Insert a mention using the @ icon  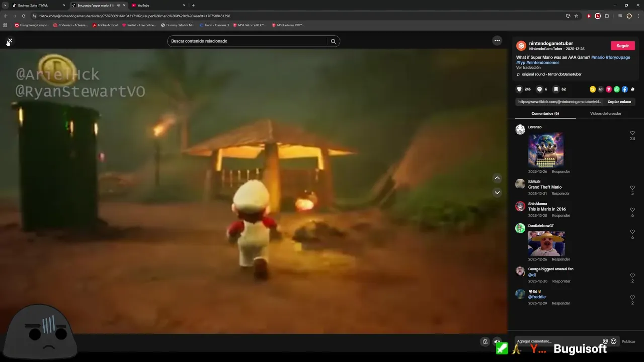tap(605, 341)
